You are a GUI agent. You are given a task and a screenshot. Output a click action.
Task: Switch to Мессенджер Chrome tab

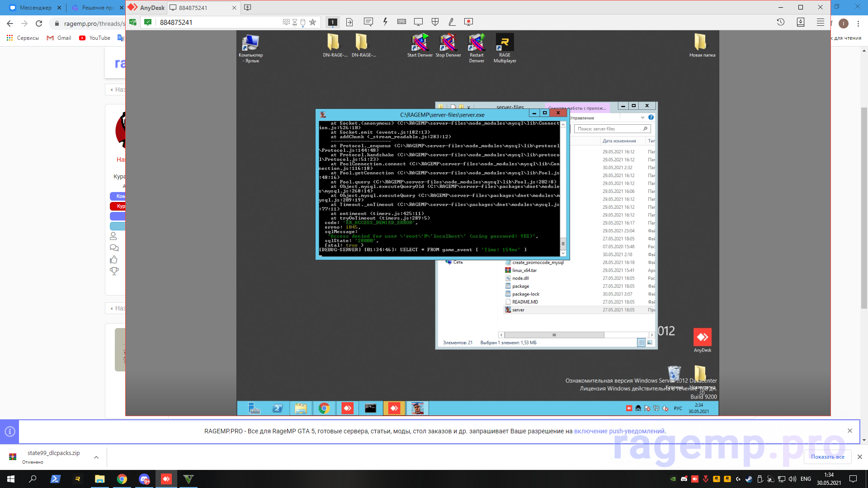pyautogui.click(x=35, y=8)
